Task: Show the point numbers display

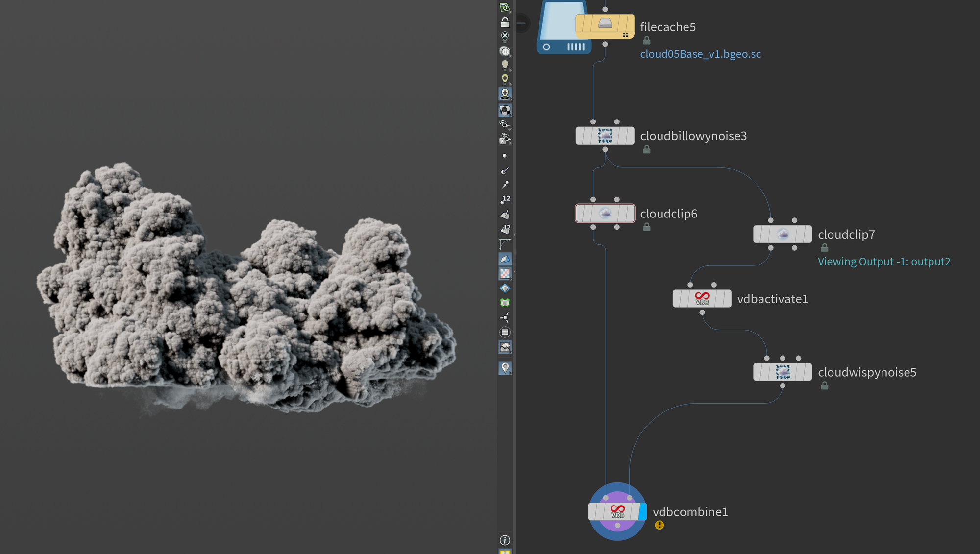Action: pyautogui.click(x=505, y=200)
